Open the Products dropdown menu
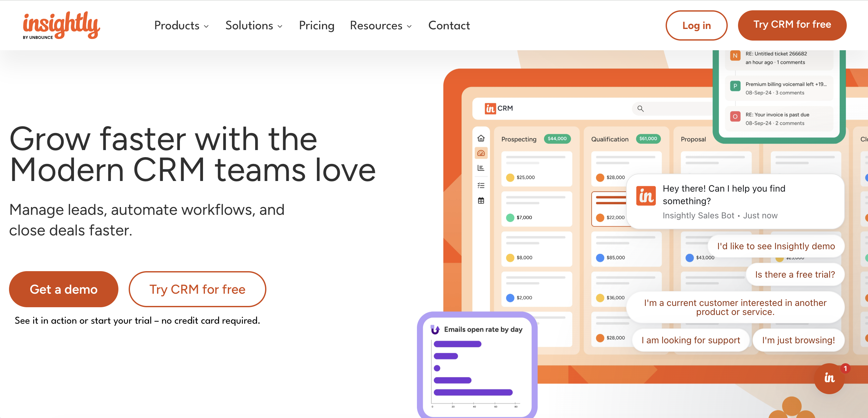The image size is (868, 418). coord(181,26)
